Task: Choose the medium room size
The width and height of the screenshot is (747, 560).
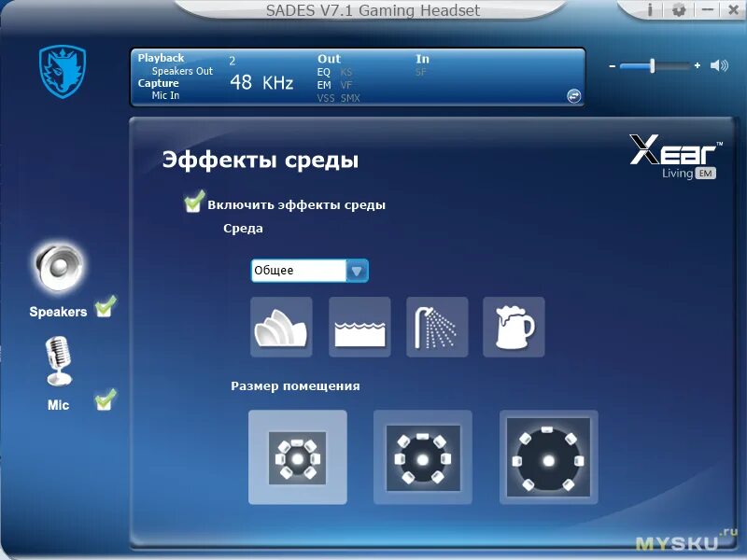Action: [423, 457]
